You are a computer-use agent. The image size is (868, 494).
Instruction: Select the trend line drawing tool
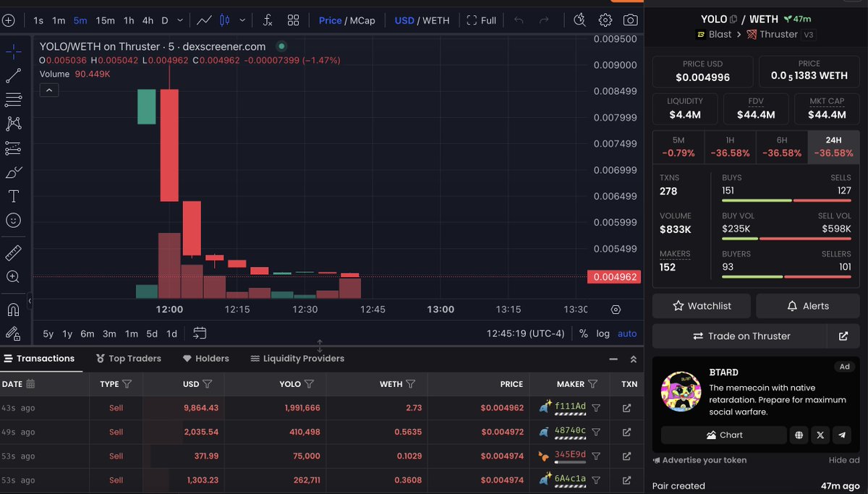click(x=13, y=75)
